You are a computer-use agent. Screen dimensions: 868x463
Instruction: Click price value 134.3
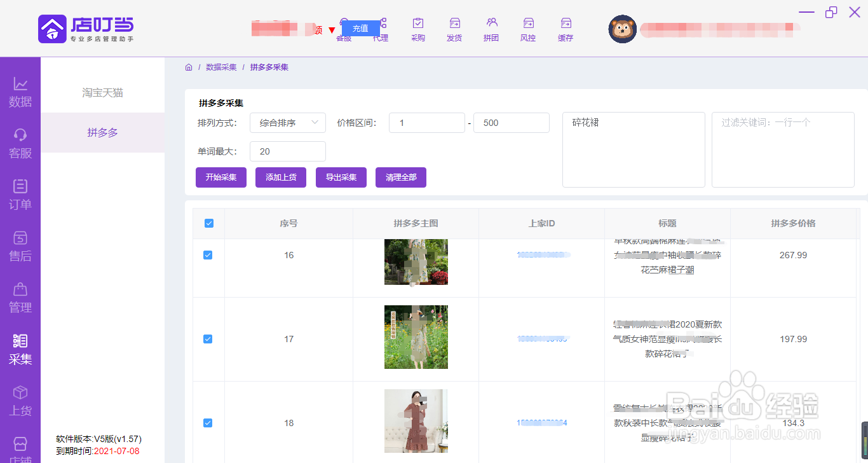point(793,423)
